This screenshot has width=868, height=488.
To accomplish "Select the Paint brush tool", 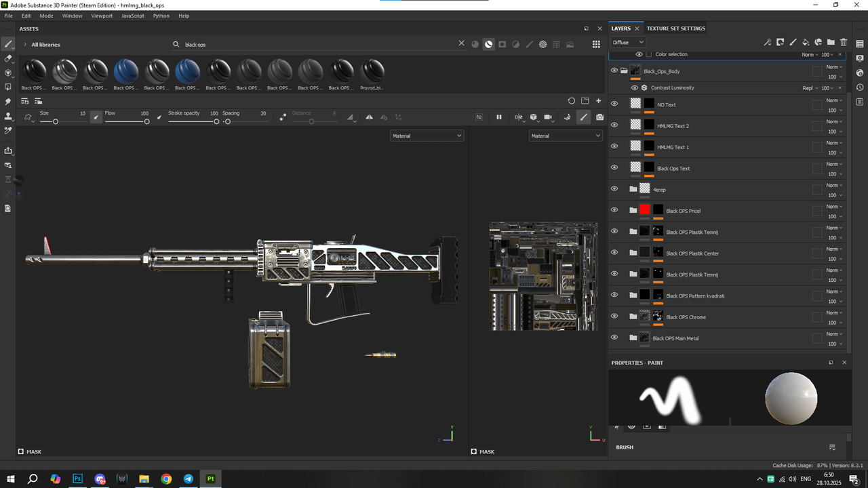I will click(x=8, y=44).
